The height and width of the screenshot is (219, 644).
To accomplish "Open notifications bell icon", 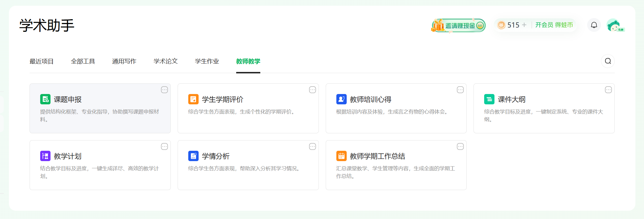I will click(594, 25).
